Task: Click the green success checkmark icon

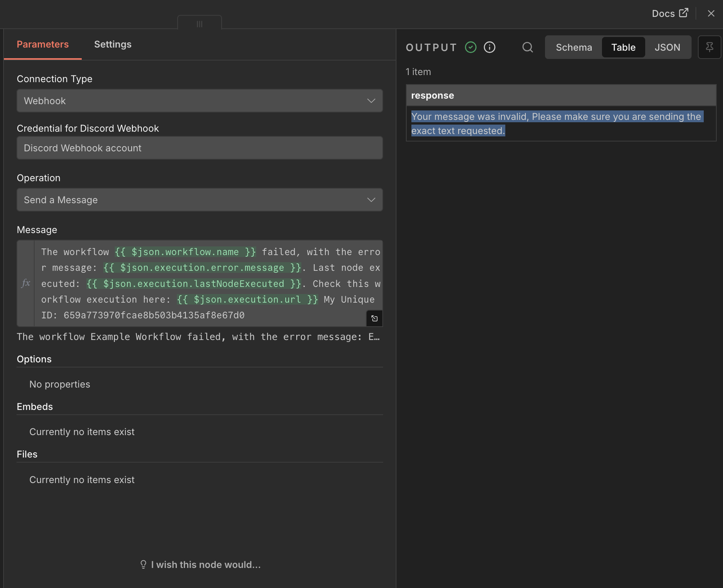Action: click(x=470, y=47)
